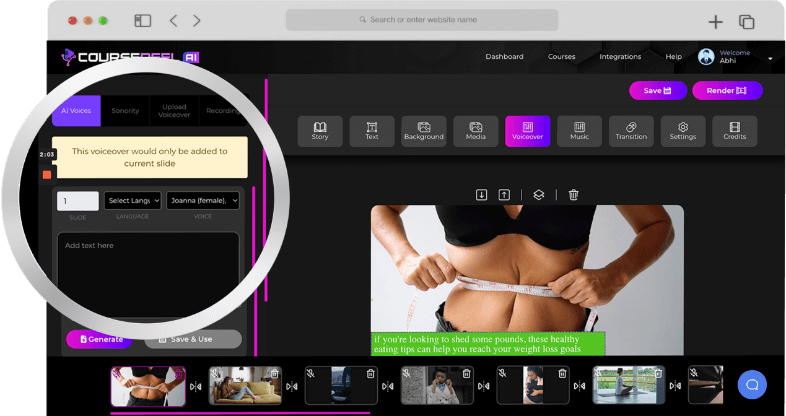
Task: Click transition icon between slides two and three
Action: 291,386
